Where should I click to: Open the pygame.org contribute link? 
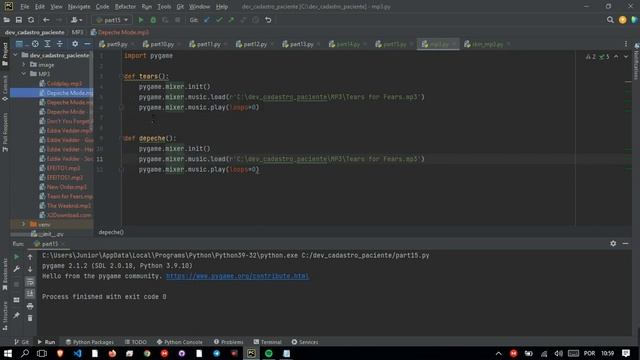tap(237, 276)
